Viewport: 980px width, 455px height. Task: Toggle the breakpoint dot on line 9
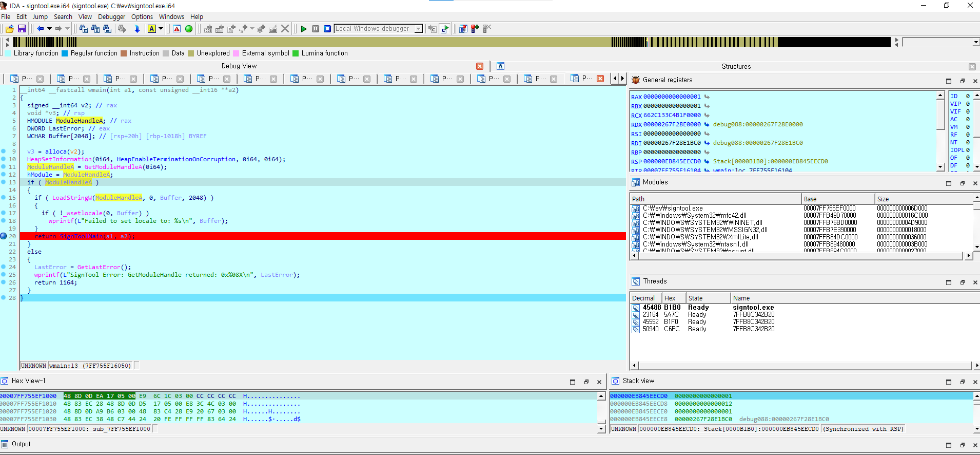click(x=4, y=151)
